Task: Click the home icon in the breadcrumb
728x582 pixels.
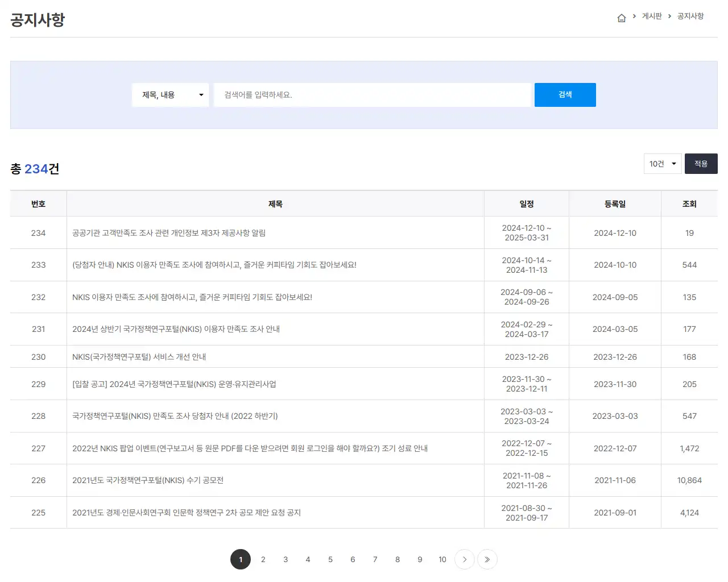Action: (622, 17)
